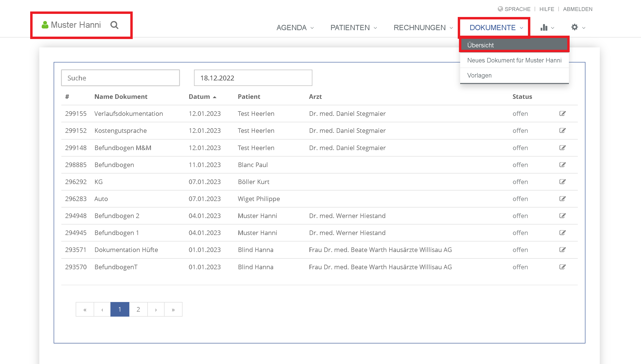Select page 2 in pagination

coord(138,309)
